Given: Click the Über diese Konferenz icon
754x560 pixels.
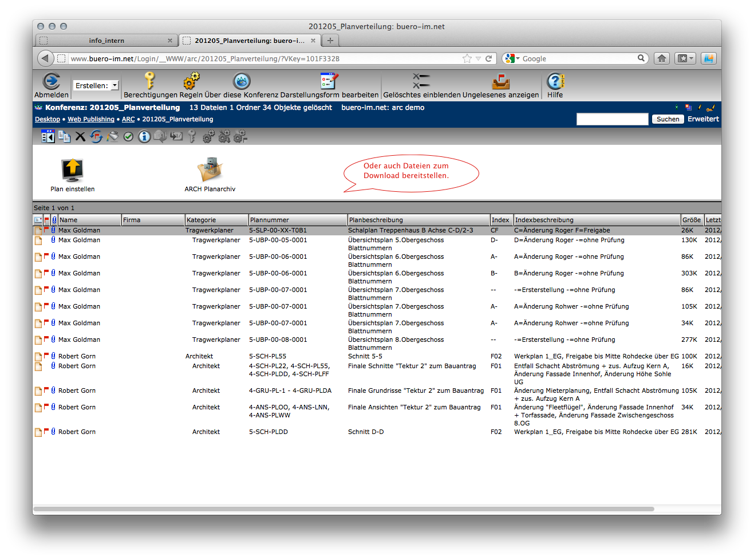Looking at the screenshot, I should point(242,81).
